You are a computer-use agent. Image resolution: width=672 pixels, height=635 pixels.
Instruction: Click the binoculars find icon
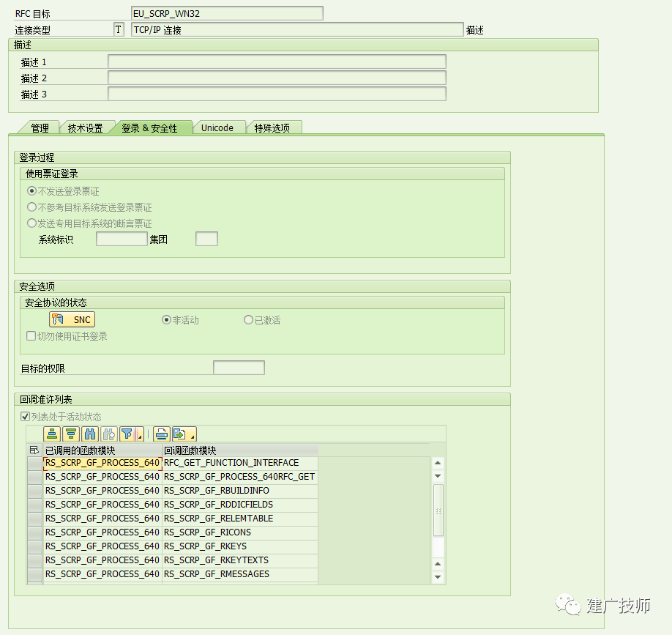[x=90, y=434]
